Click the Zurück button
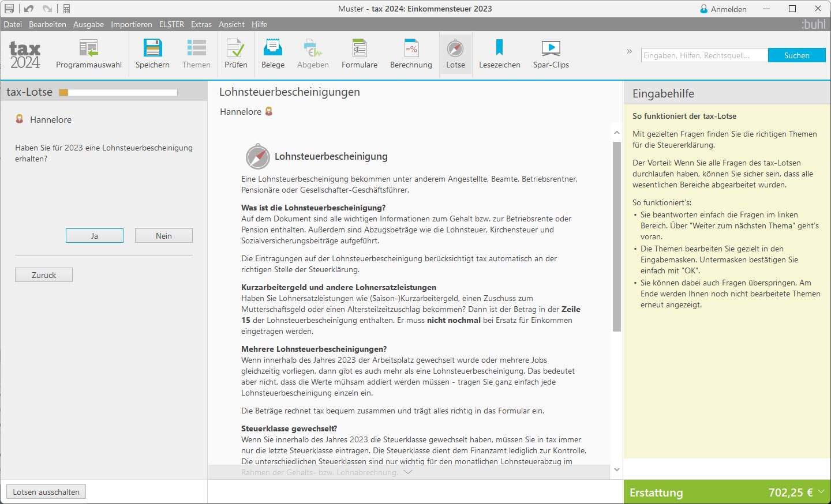Viewport: 831px width, 504px height. (44, 275)
